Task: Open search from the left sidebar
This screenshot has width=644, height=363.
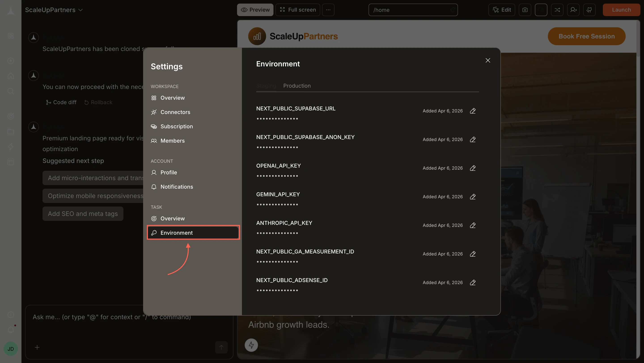Action: (x=11, y=91)
